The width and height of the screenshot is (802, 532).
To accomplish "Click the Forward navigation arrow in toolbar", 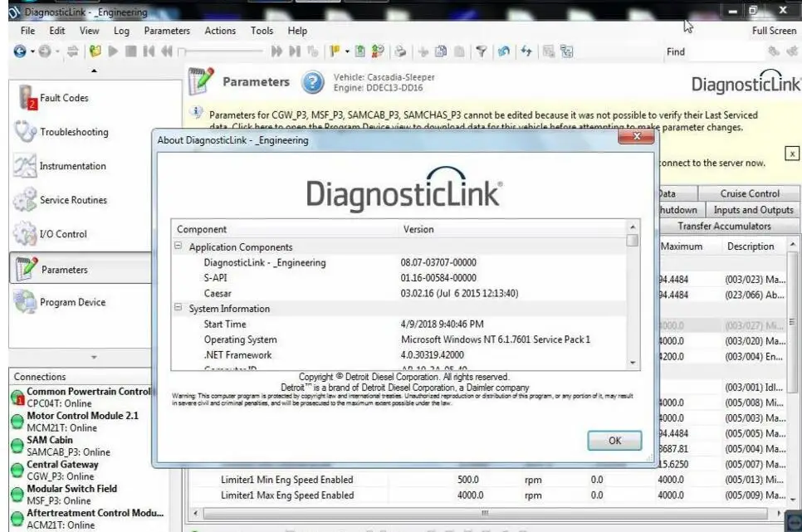I will click(45, 51).
